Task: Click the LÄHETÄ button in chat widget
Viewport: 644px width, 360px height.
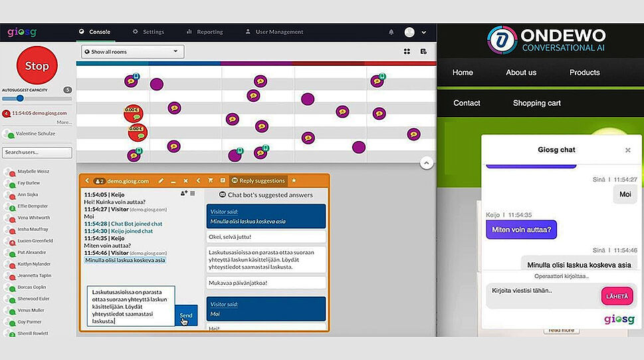Action: (x=617, y=296)
